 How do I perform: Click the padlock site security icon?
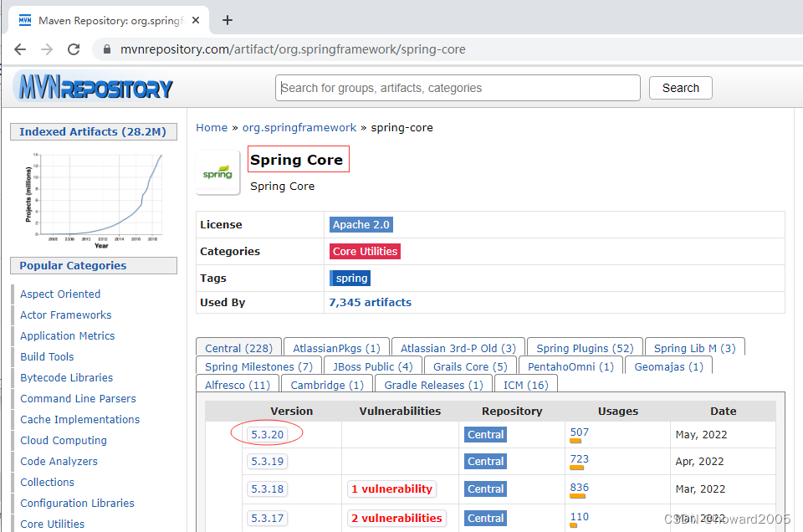(106, 49)
